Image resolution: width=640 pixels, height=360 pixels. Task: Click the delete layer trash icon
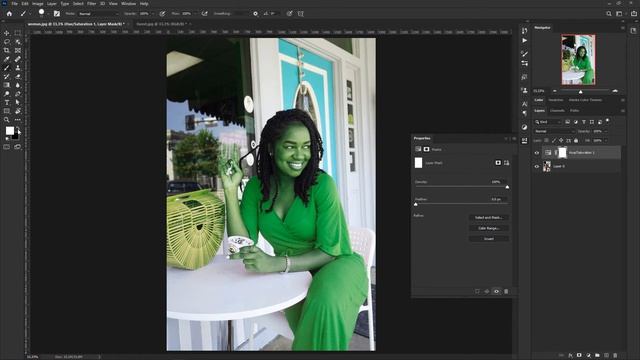[x=615, y=356]
